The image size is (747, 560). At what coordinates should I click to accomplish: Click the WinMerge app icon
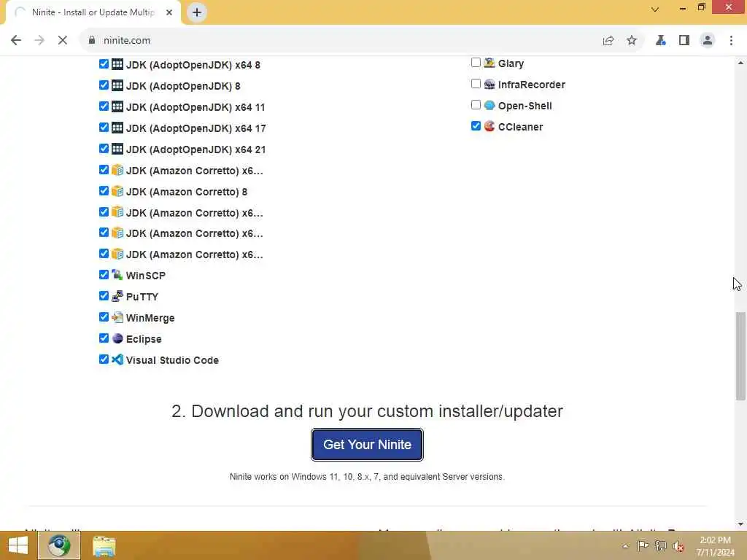point(117,317)
